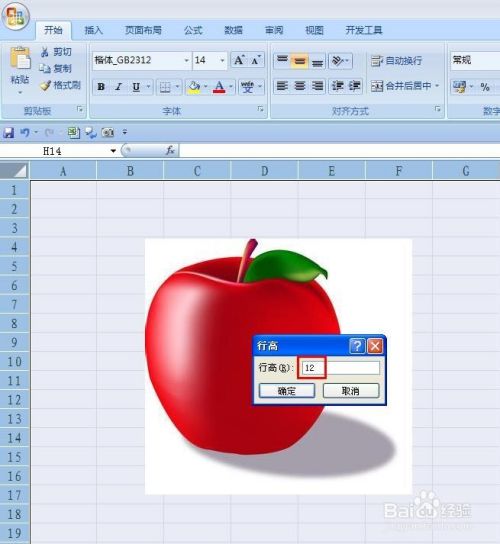Click the 行高 value input field
The image size is (500, 544).
(340, 368)
